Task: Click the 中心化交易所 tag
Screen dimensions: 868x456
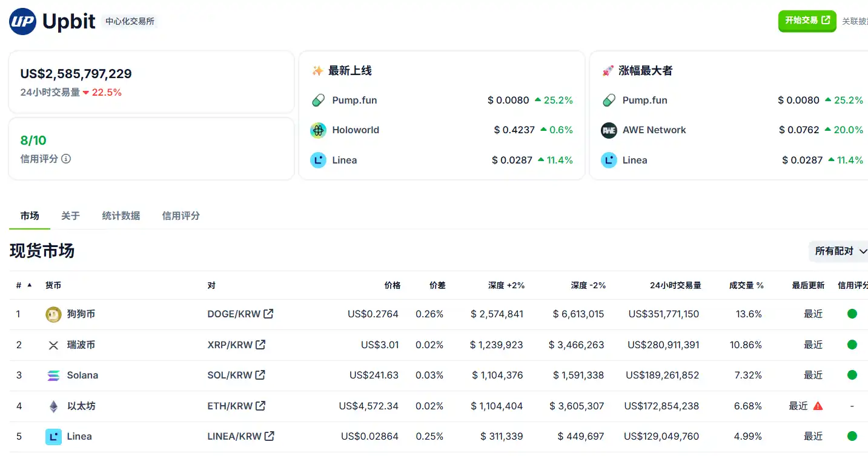Action: pos(130,21)
